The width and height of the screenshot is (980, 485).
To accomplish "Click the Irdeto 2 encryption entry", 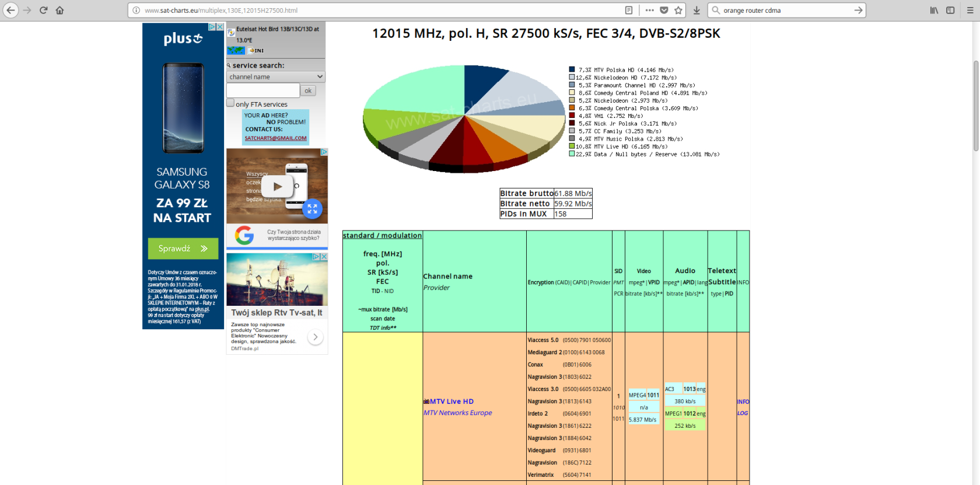I will 559,414.
